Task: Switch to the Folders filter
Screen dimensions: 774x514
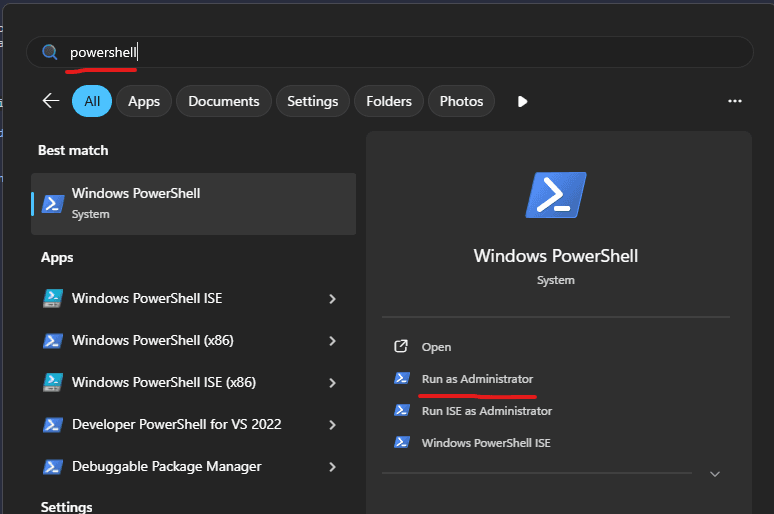Action: [x=388, y=101]
